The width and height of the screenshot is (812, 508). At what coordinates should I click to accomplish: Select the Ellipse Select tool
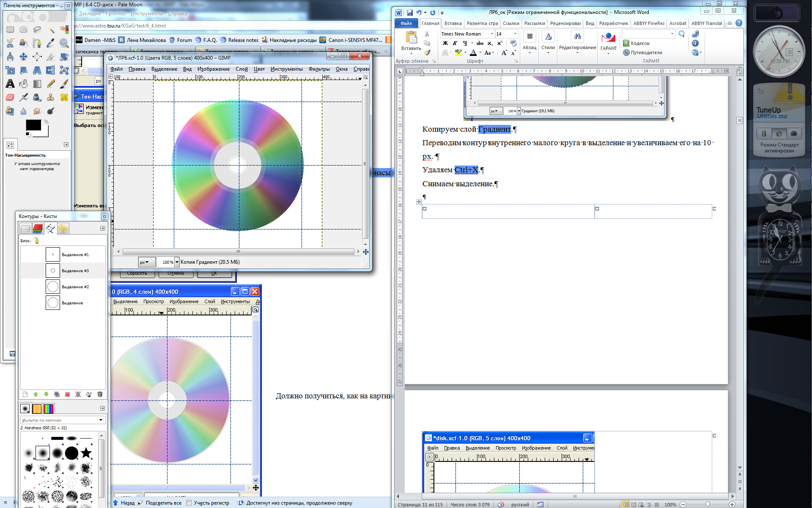tap(24, 30)
